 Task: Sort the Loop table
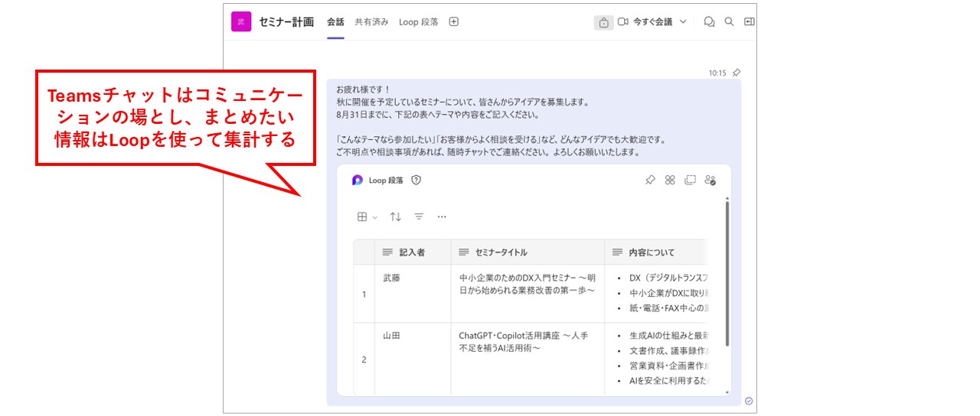coord(395,217)
